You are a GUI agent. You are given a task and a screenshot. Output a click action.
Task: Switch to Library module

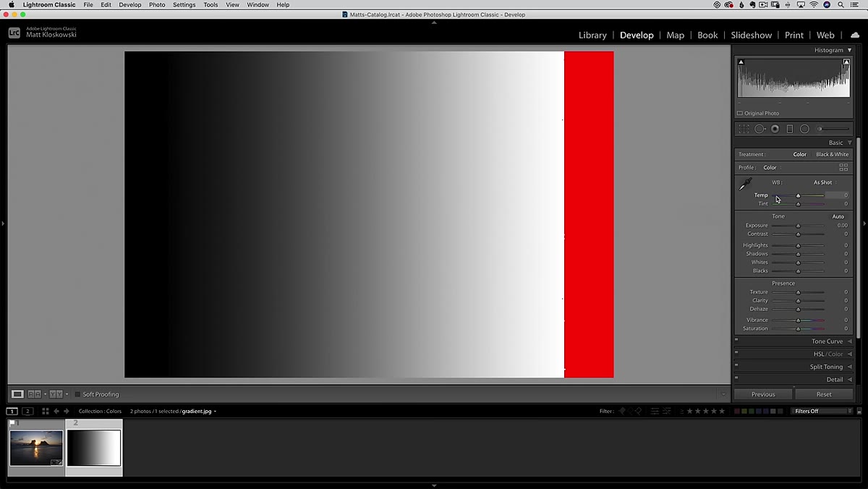(x=592, y=35)
